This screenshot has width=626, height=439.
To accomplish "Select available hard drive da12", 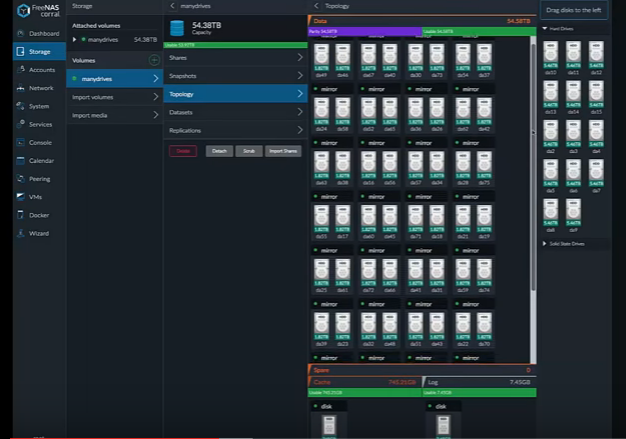I will click(x=596, y=58).
